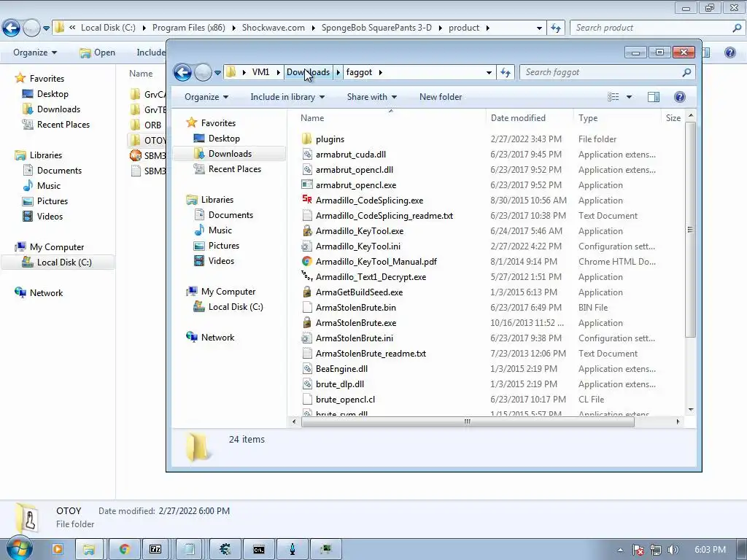The height and width of the screenshot is (560, 747).
Task: Click the vertical scrollbar thumb in file list
Action: click(x=690, y=230)
